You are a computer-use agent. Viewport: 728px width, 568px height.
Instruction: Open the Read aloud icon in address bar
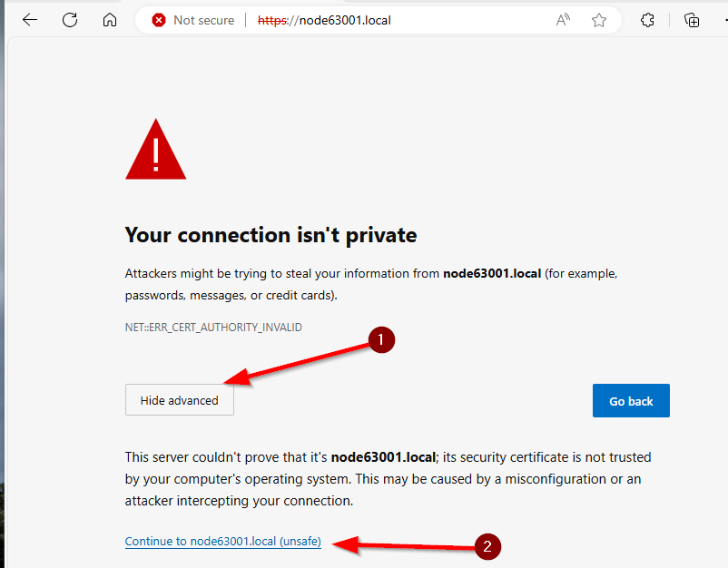coord(564,20)
